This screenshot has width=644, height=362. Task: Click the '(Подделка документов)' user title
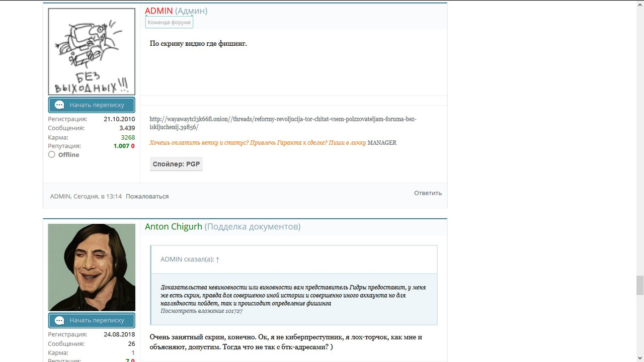click(x=253, y=226)
